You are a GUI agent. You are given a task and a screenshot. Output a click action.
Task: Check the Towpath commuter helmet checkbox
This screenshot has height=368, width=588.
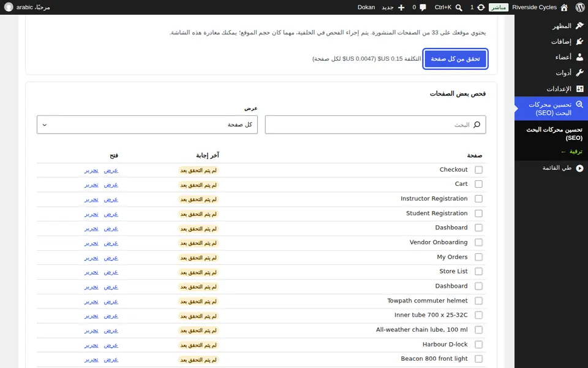tap(478, 301)
